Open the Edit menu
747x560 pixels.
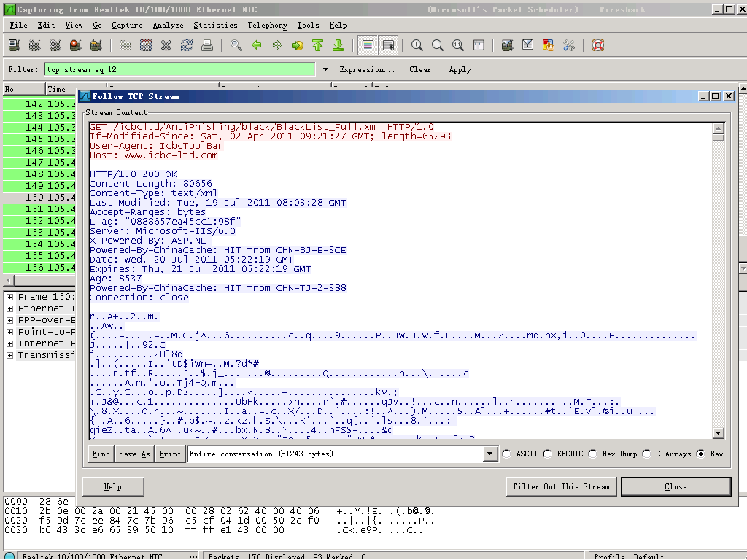(x=46, y=26)
